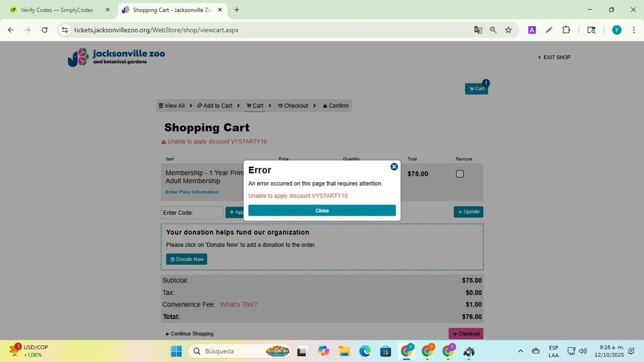Screen dimensions: 644x362
Task: Open Microsoft Edge from the taskbar
Action: (x=365, y=351)
